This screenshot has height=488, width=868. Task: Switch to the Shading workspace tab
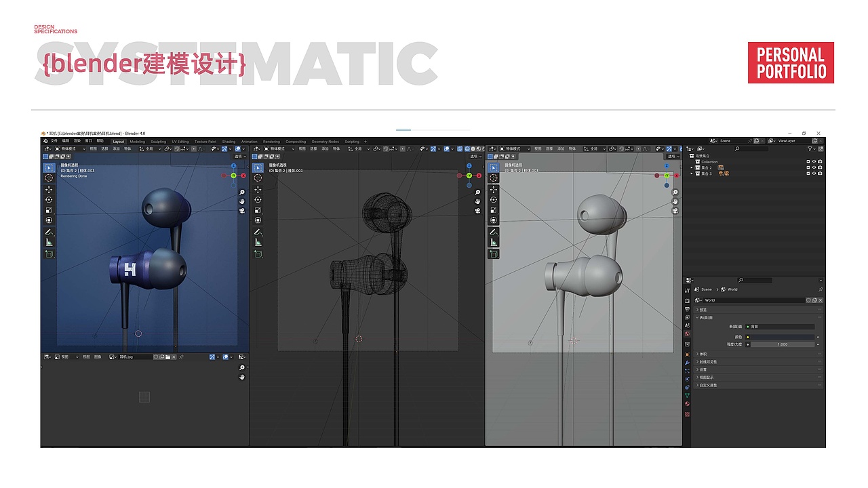click(x=229, y=141)
